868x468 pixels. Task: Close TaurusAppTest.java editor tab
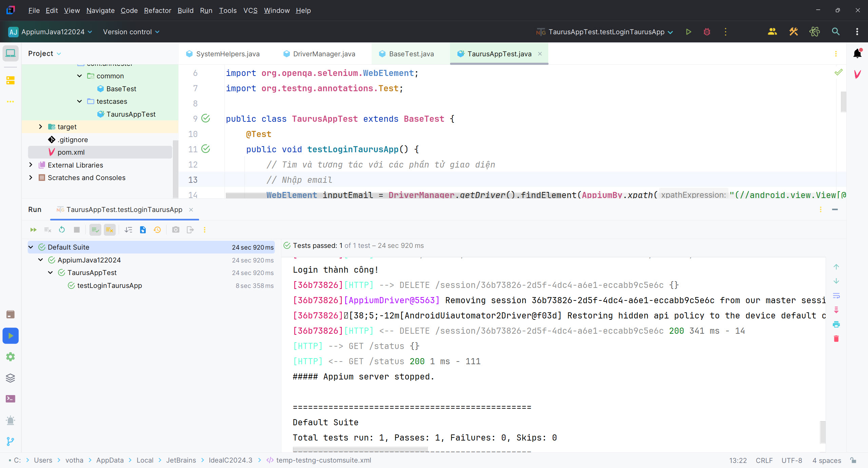click(540, 54)
